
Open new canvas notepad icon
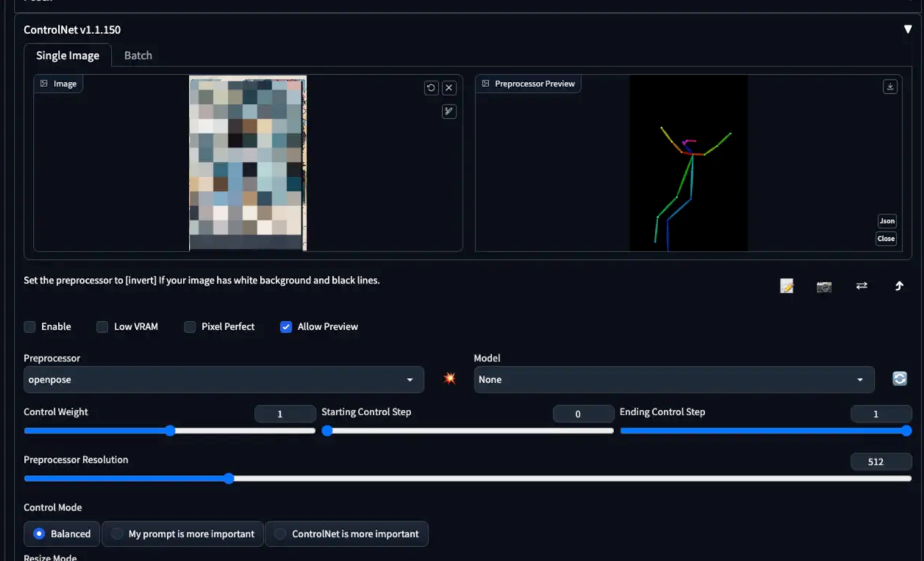point(786,286)
